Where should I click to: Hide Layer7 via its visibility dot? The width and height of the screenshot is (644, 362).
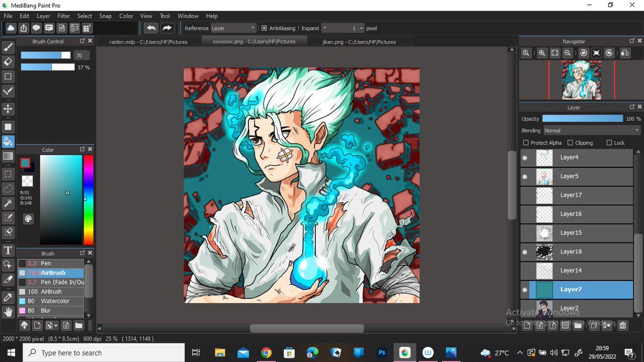525,290
